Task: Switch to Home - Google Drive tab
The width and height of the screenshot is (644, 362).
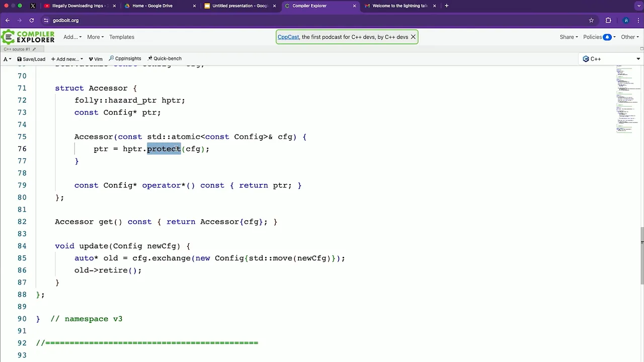Action: click(x=159, y=6)
